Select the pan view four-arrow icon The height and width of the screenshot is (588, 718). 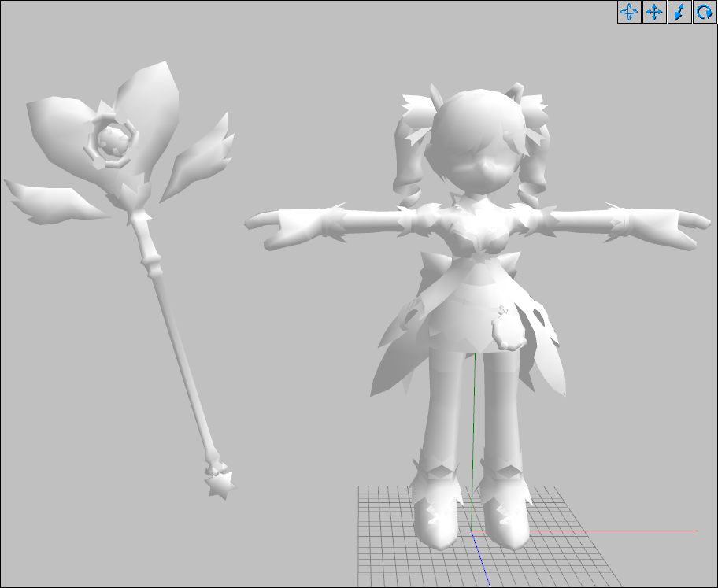pyautogui.click(x=653, y=12)
